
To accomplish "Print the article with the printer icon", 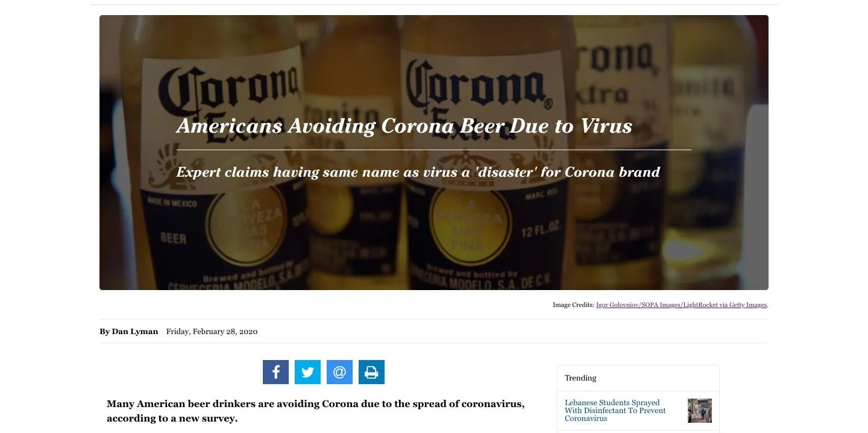I will pyautogui.click(x=371, y=372).
